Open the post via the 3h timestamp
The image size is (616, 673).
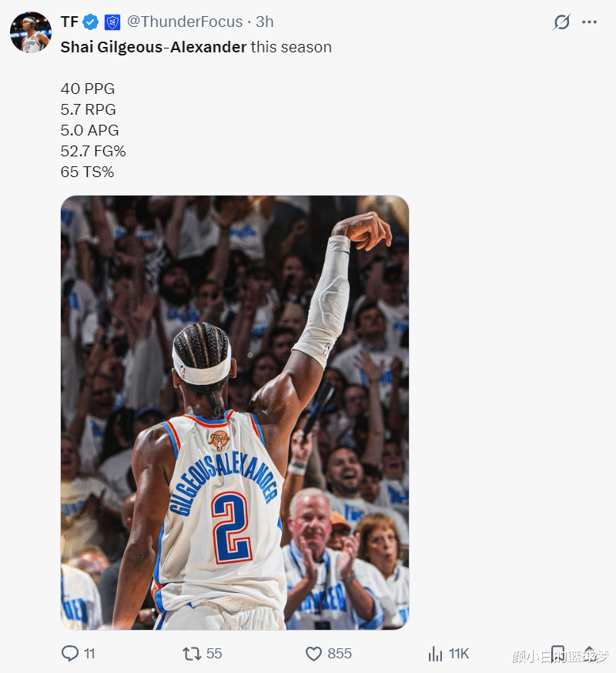pos(264,22)
